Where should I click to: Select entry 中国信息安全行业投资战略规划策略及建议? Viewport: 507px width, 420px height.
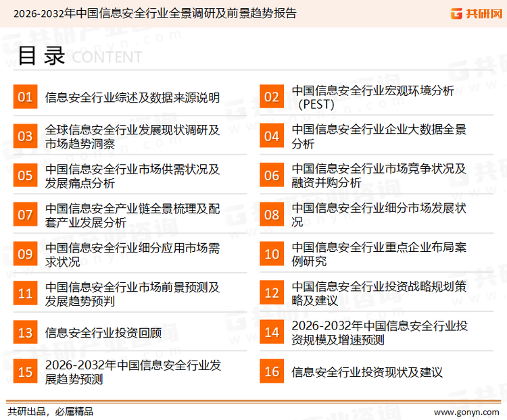click(379, 294)
